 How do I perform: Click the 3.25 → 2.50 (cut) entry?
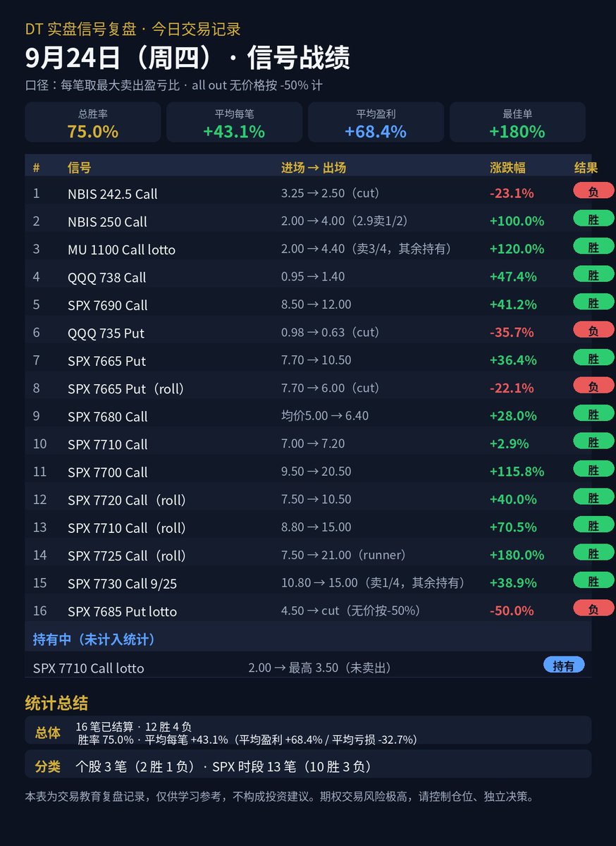[x=331, y=192]
